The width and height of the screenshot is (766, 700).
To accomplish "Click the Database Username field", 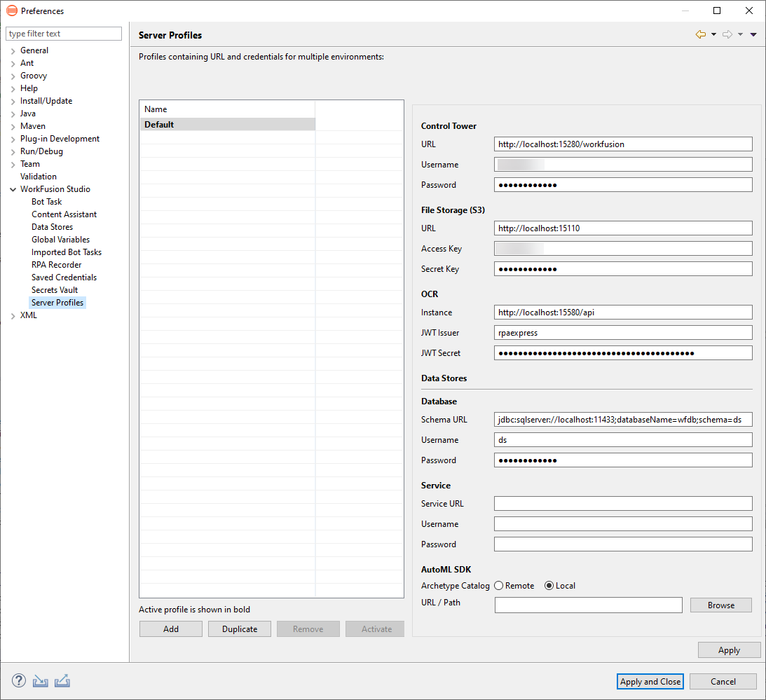I will (x=623, y=439).
